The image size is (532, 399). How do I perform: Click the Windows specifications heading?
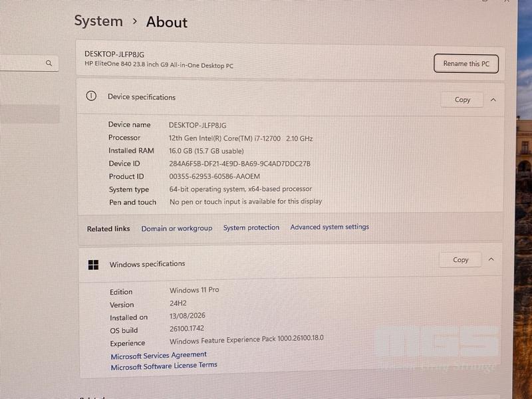(147, 264)
